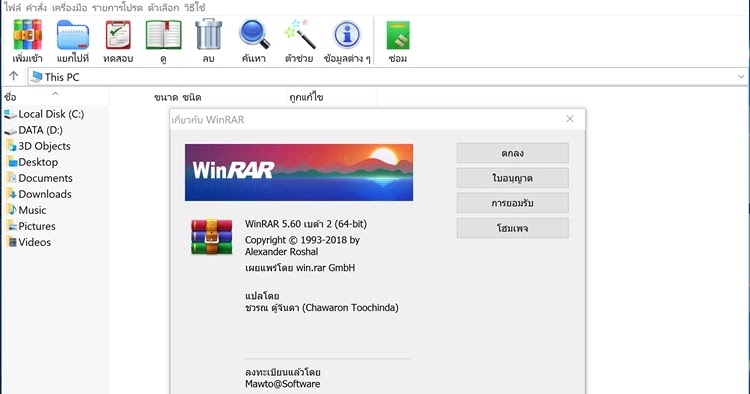The width and height of the screenshot is (750, 394).
Task: Select the Local Disk (C:) drive icon
Action: (x=10, y=114)
